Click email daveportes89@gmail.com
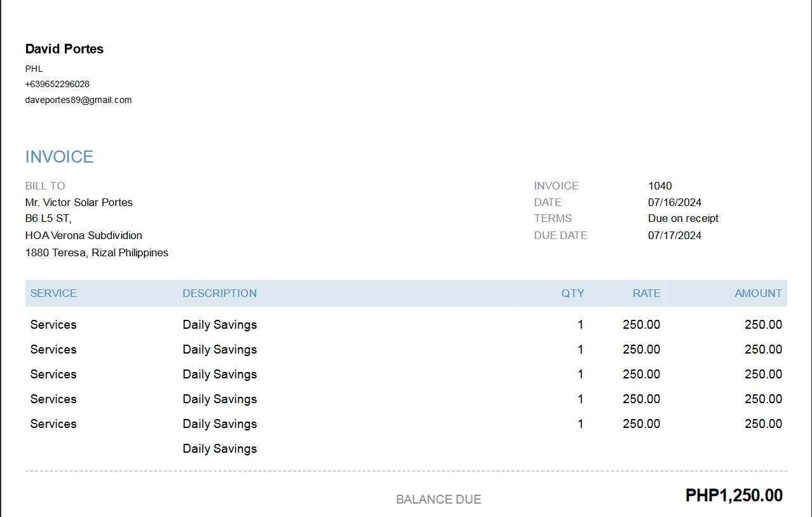The height and width of the screenshot is (517, 812). click(79, 100)
